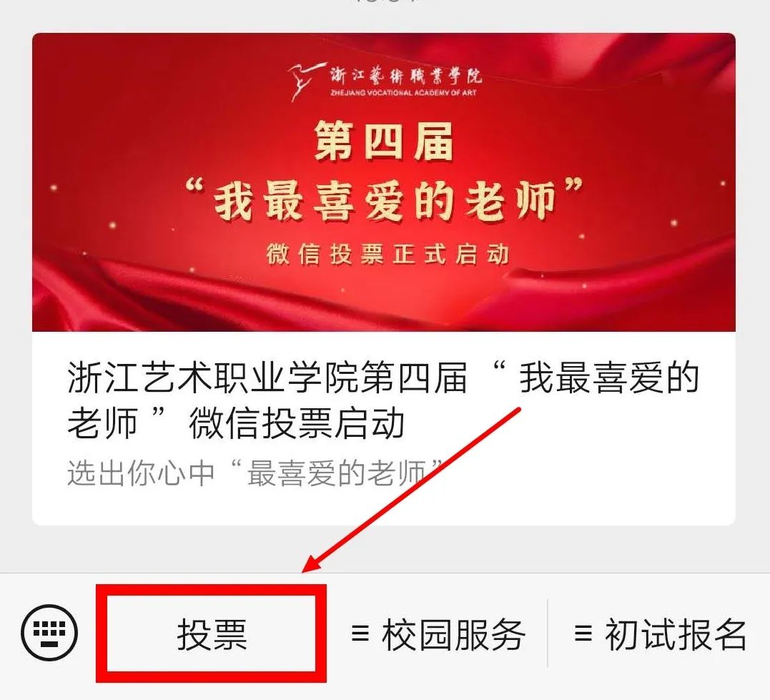Tap the list icon beside 校园服务
770x700 pixels.
pyautogui.click(x=360, y=634)
